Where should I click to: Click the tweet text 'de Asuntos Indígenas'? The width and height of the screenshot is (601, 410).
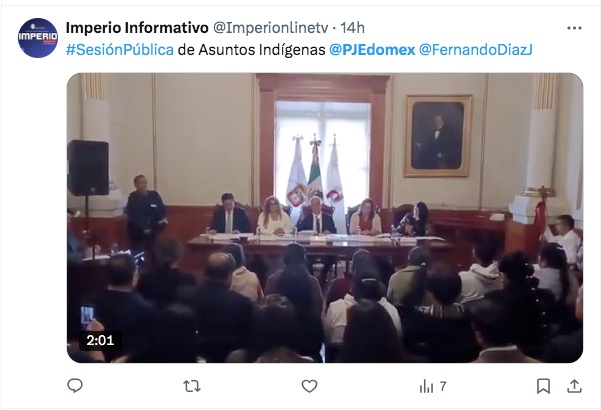click(x=251, y=50)
